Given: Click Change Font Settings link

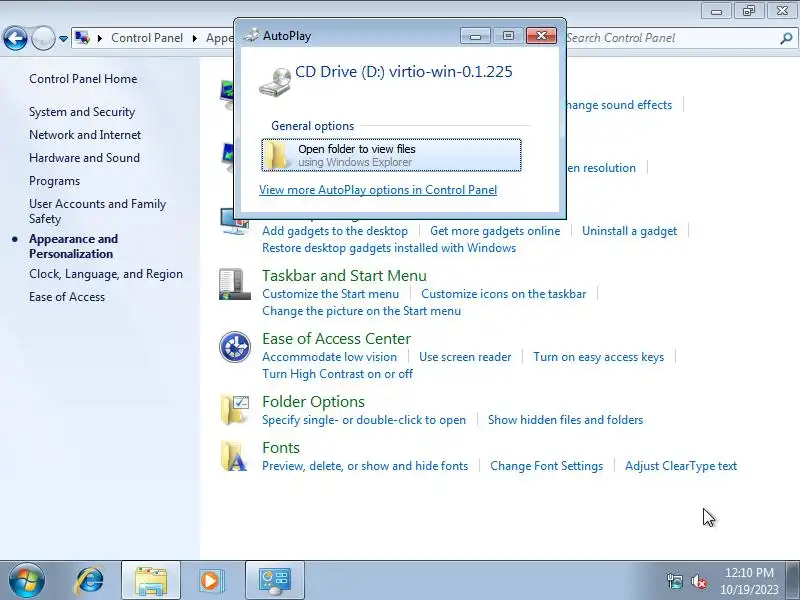Looking at the screenshot, I should 546,466.
